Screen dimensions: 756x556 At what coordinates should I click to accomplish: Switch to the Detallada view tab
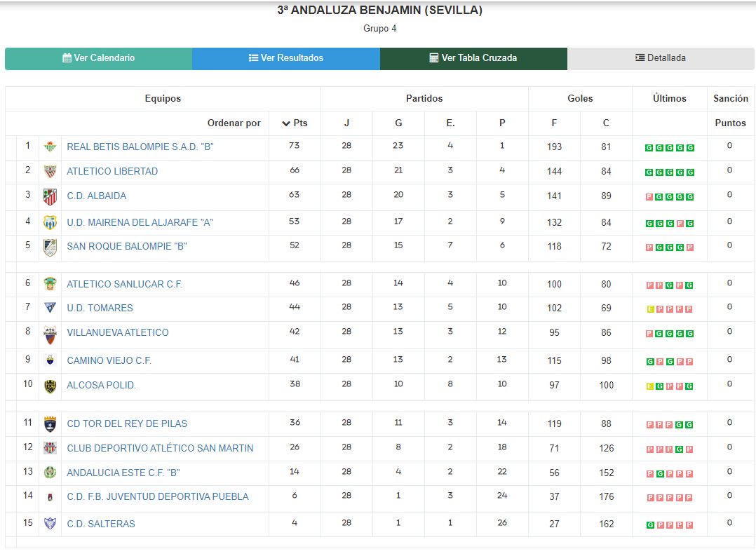click(661, 58)
